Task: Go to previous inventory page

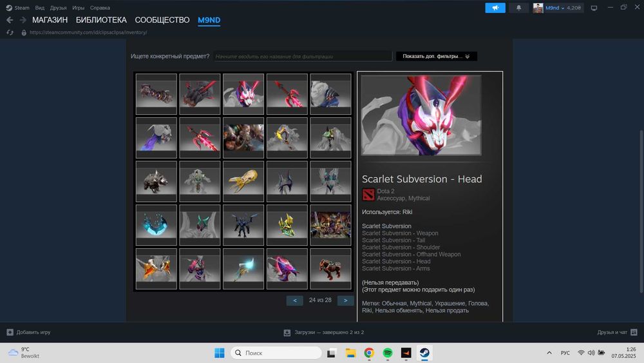Action: 294,300
